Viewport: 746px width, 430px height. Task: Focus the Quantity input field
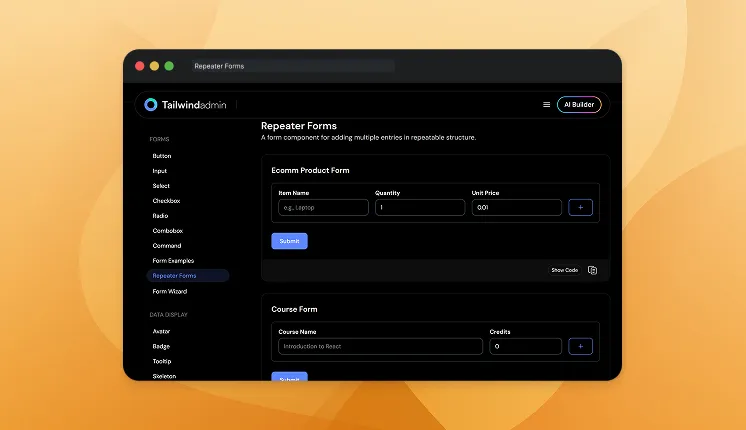point(420,207)
